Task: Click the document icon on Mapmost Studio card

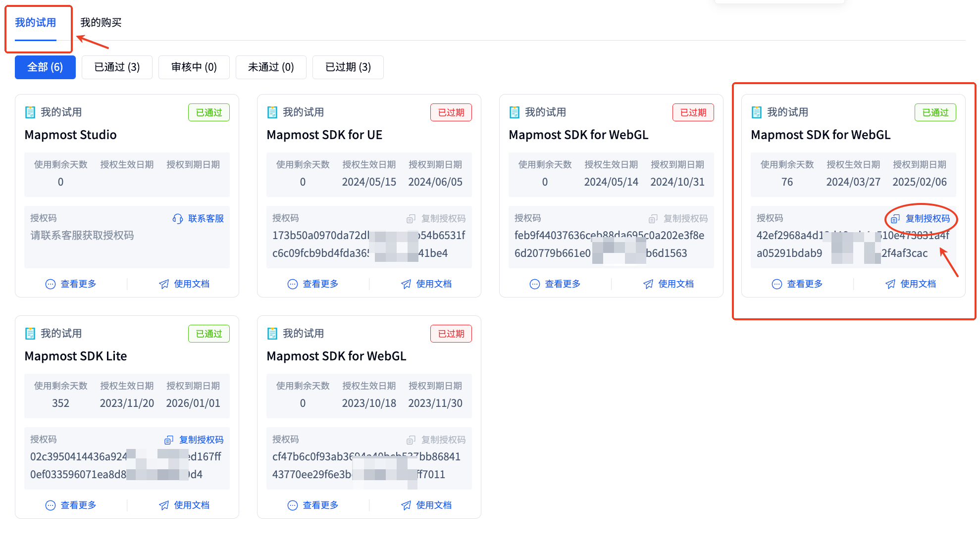Action: pos(30,112)
